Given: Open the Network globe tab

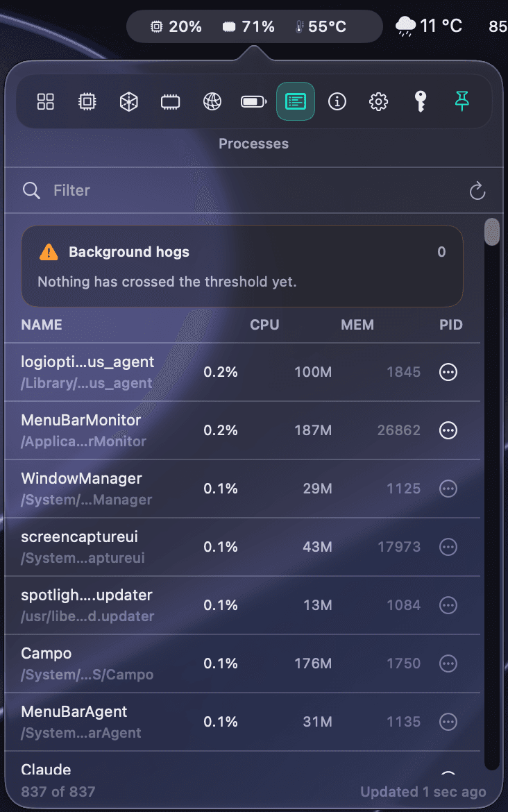Looking at the screenshot, I should click(212, 101).
